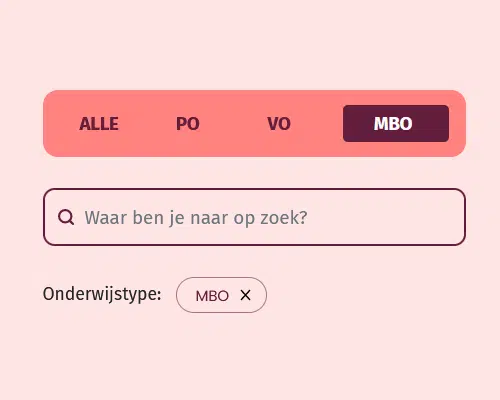
Task: Select the highlighted MBO tab
Action: pyautogui.click(x=396, y=124)
